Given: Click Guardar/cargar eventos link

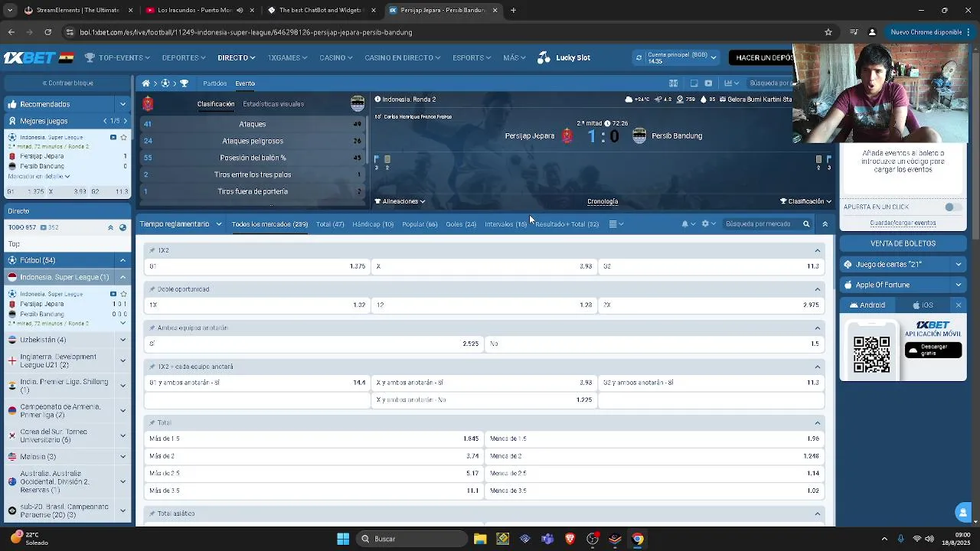Looking at the screenshot, I should click(903, 223).
